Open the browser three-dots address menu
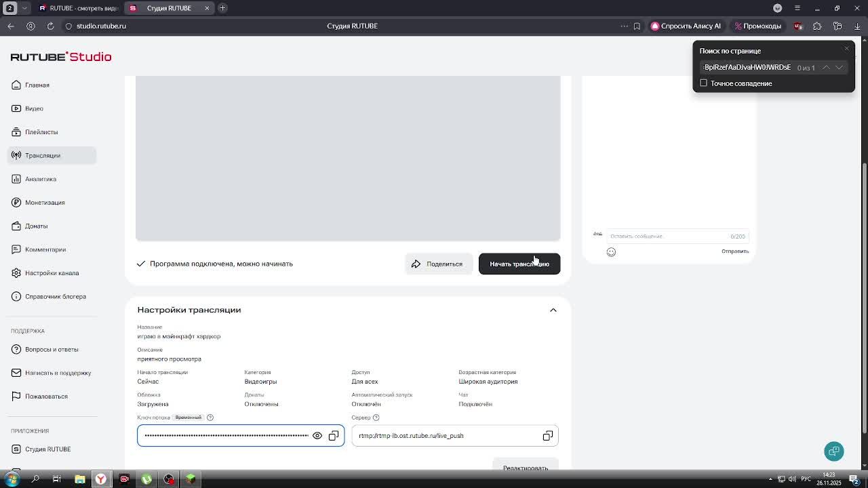This screenshot has height=488, width=868. click(x=625, y=26)
